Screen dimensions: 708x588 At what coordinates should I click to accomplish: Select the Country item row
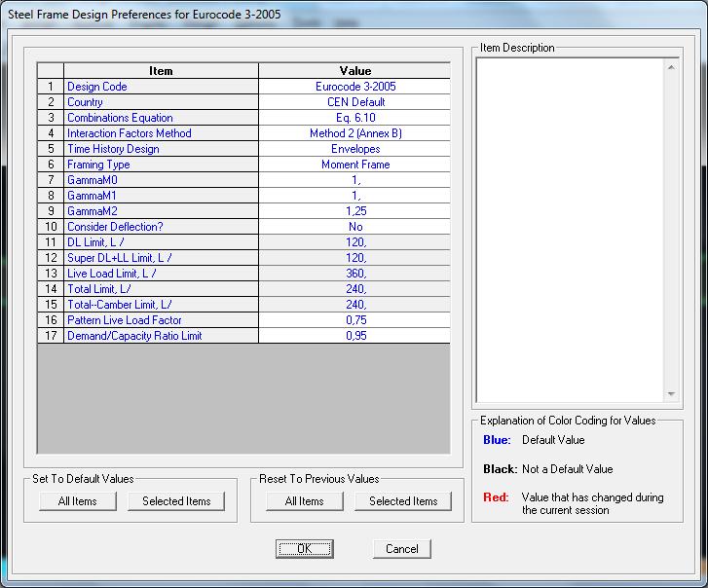coord(161,102)
